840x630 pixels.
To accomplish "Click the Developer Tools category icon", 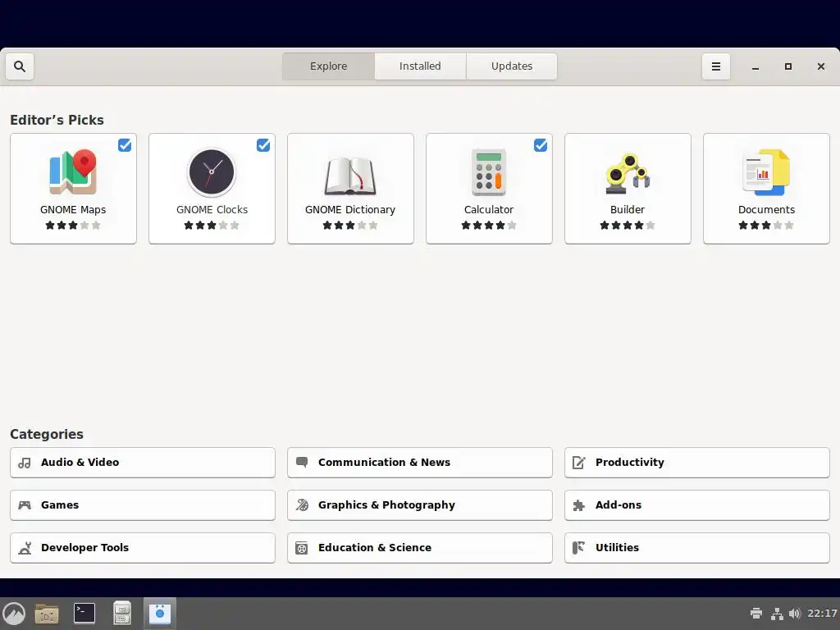I will [x=25, y=548].
